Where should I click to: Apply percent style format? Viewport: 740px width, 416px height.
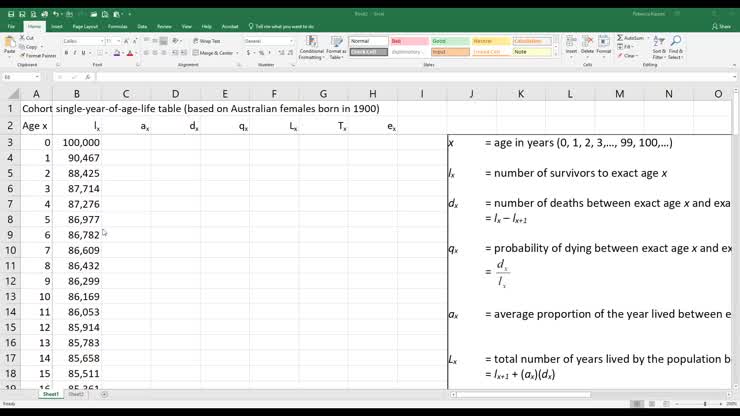pyautogui.click(x=261, y=53)
